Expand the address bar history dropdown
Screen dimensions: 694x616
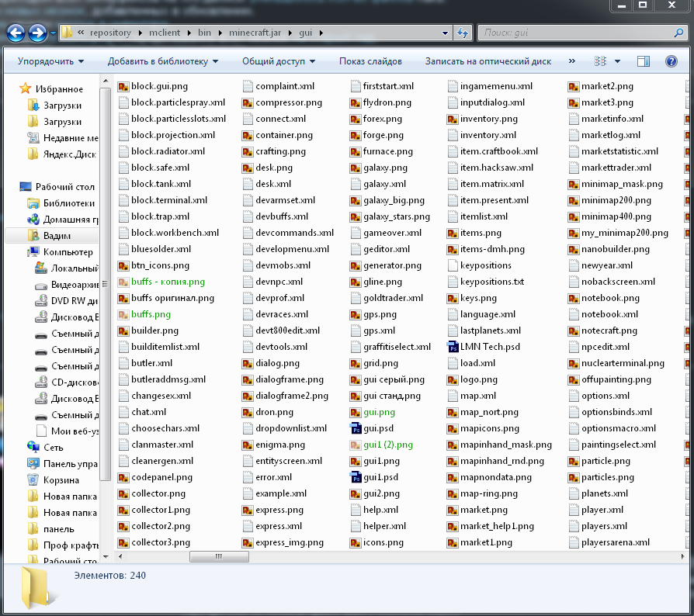[x=446, y=33]
